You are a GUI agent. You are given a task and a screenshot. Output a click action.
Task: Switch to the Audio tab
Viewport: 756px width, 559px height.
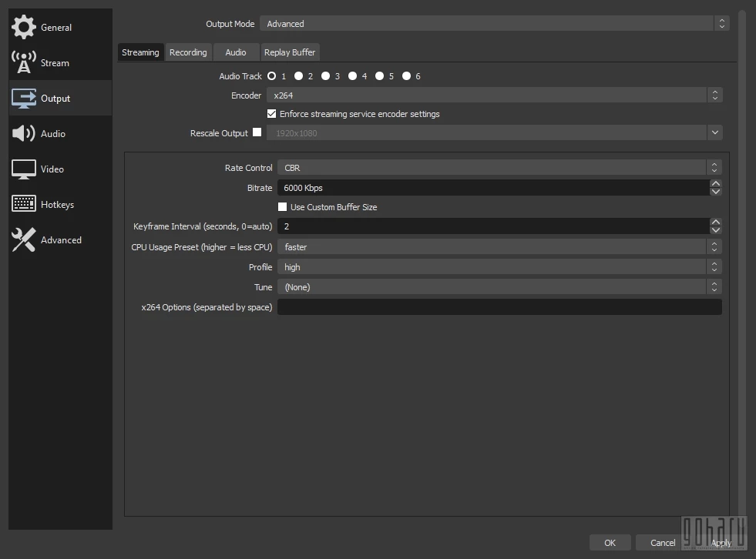236,52
